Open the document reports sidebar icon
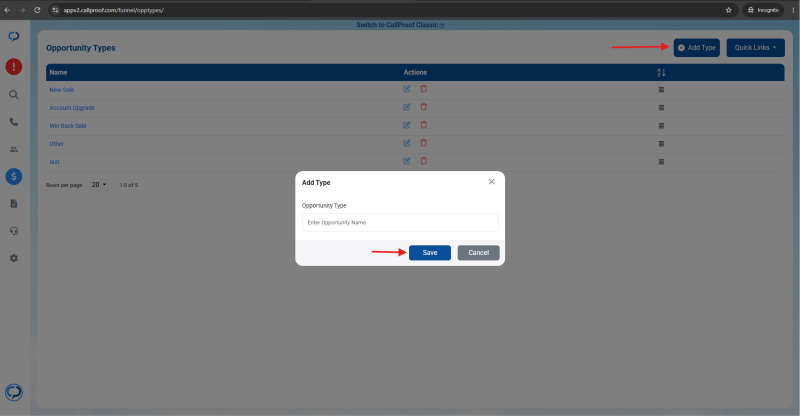The image size is (800, 416). click(14, 204)
